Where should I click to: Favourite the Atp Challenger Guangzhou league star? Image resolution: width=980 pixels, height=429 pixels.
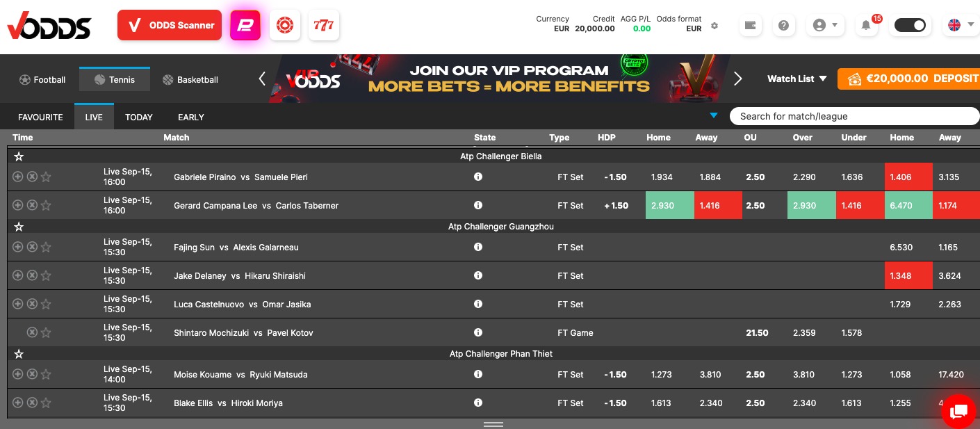[x=19, y=227]
